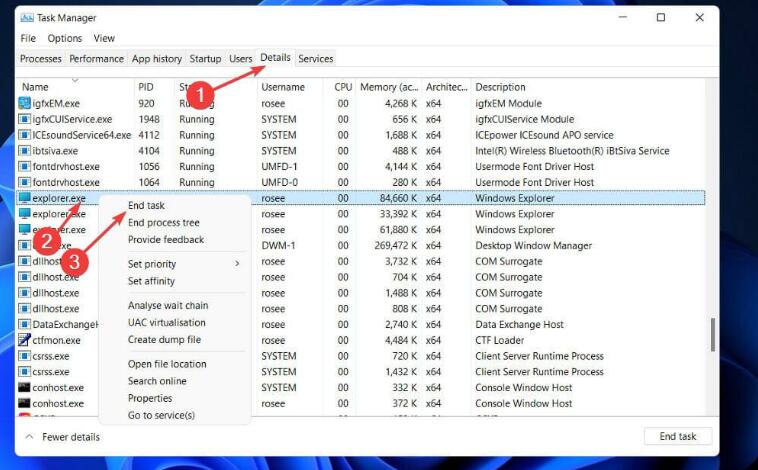Choose Go to service(s) option
Image resolution: width=758 pixels, height=470 pixels.
tap(161, 415)
